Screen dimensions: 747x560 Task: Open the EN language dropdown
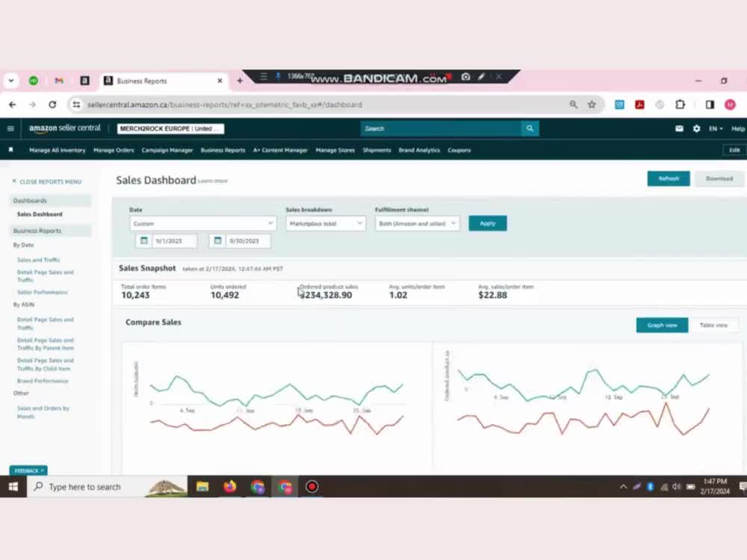[x=716, y=128]
